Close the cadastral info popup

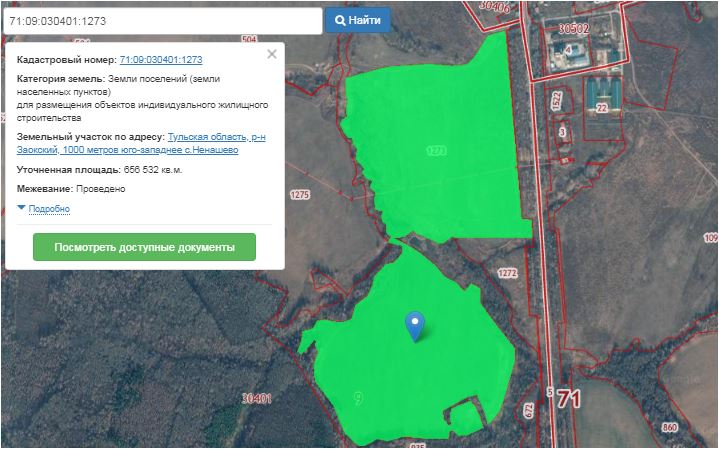(x=271, y=55)
